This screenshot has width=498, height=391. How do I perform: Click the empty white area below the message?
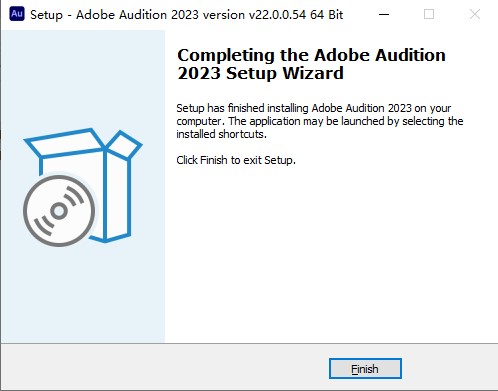click(330, 253)
